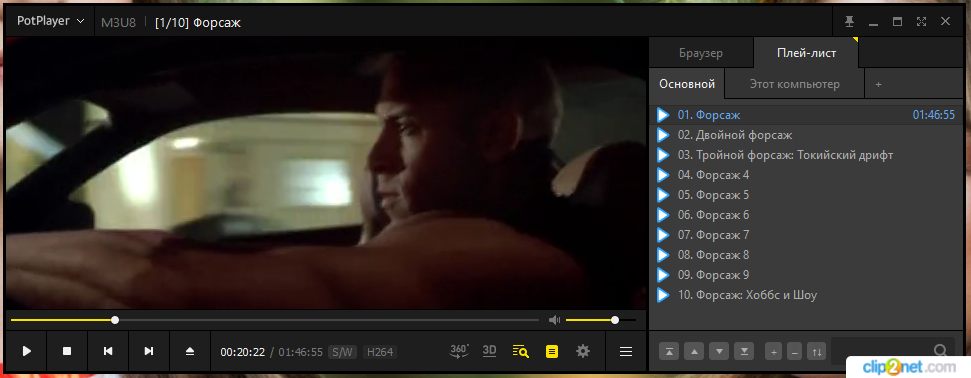
Task: Toggle 3D video mode
Action: pyautogui.click(x=490, y=351)
